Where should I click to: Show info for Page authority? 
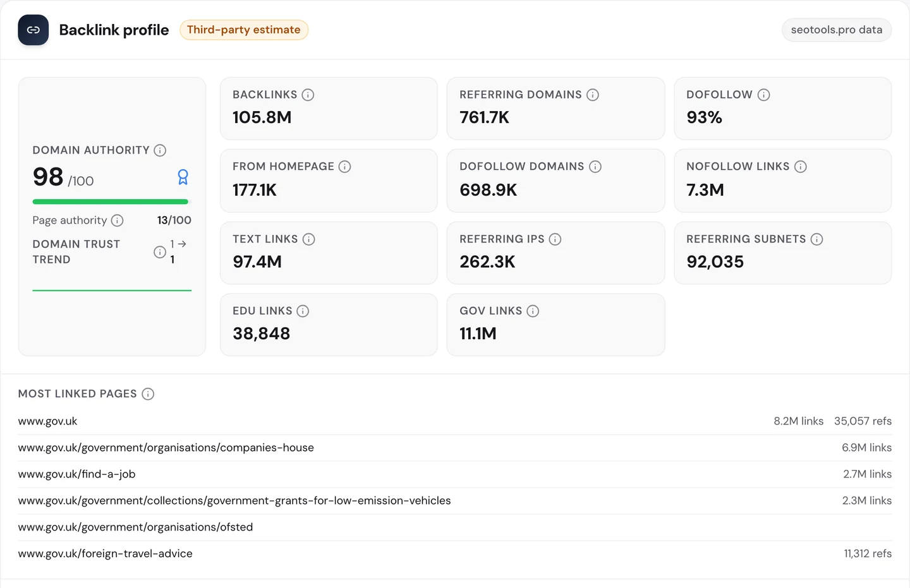tap(117, 220)
